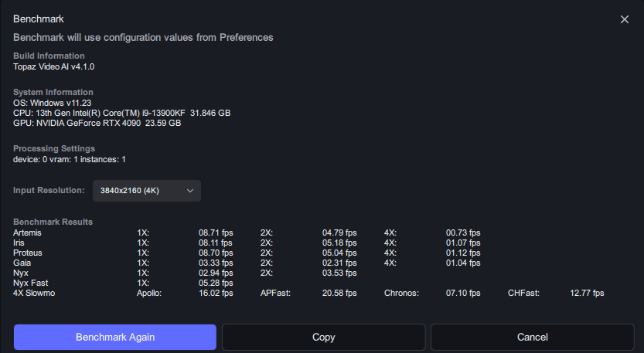Select the Gaia 2X result 02.31 fps
The height and width of the screenshot is (353, 644).
click(x=339, y=263)
